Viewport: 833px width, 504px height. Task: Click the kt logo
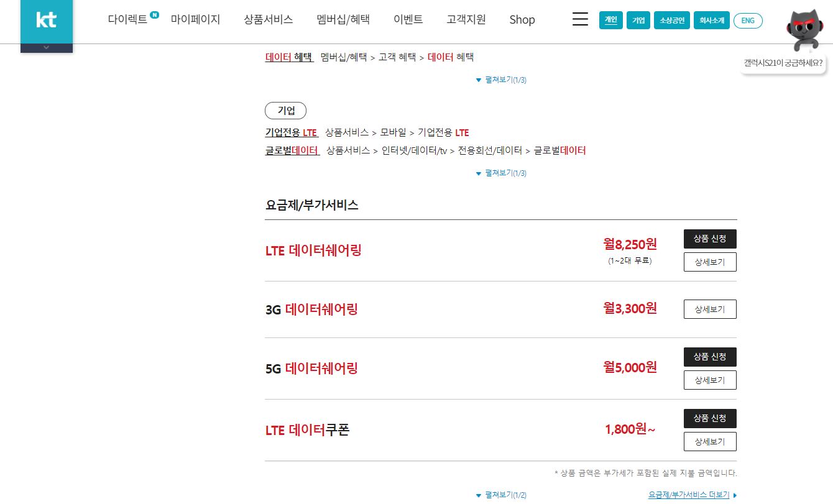click(x=47, y=21)
